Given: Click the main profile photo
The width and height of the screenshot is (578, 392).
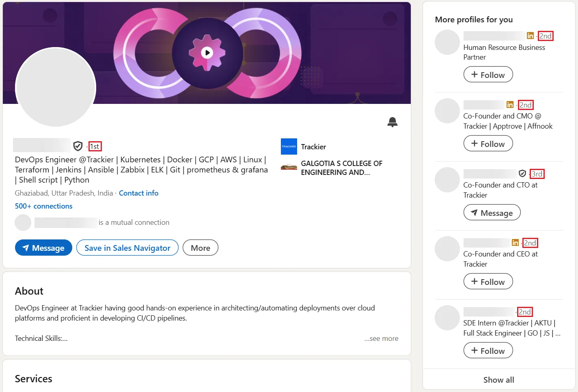Looking at the screenshot, I should click(55, 87).
